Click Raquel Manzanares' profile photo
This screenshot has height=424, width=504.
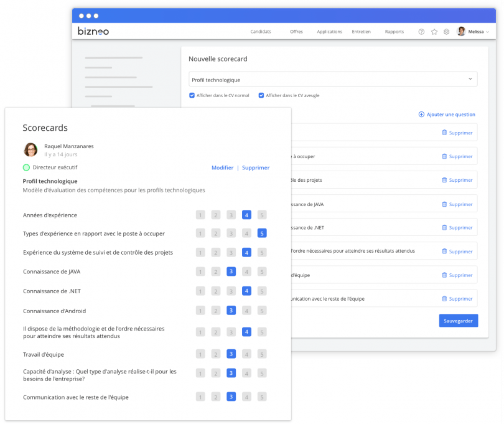pyautogui.click(x=29, y=149)
